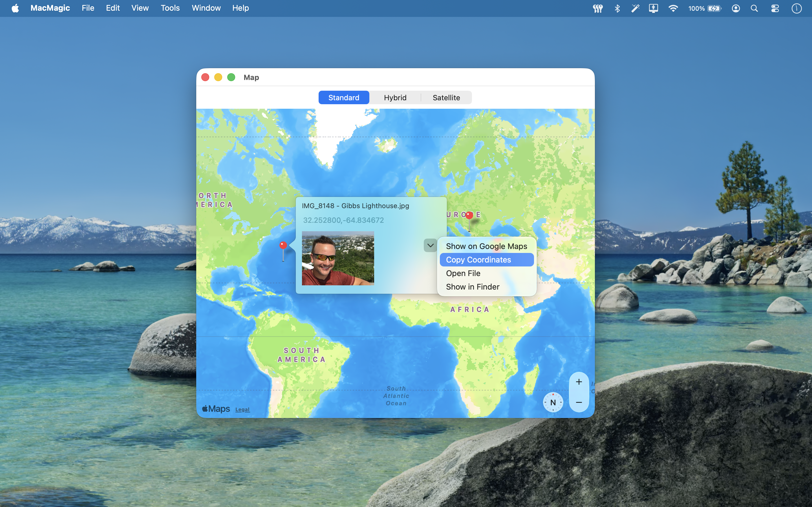
Task: Zoom out with the minus button
Action: [x=579, y=403]
